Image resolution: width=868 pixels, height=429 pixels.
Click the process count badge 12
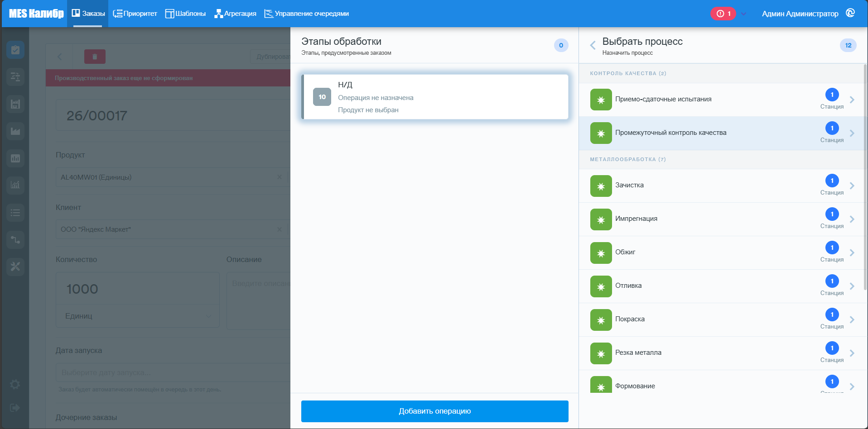tap(848, 45)
